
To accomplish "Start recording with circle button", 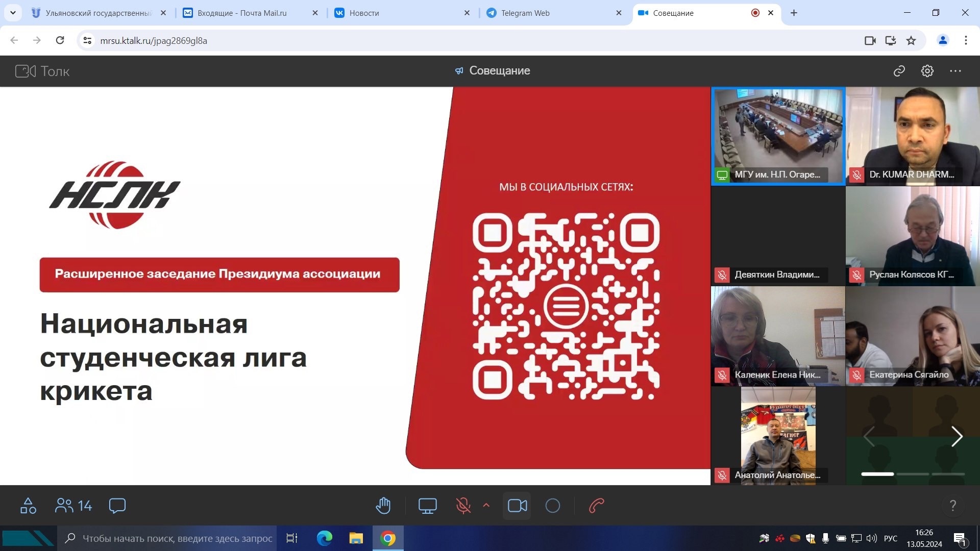I will [x=553, y=506].
